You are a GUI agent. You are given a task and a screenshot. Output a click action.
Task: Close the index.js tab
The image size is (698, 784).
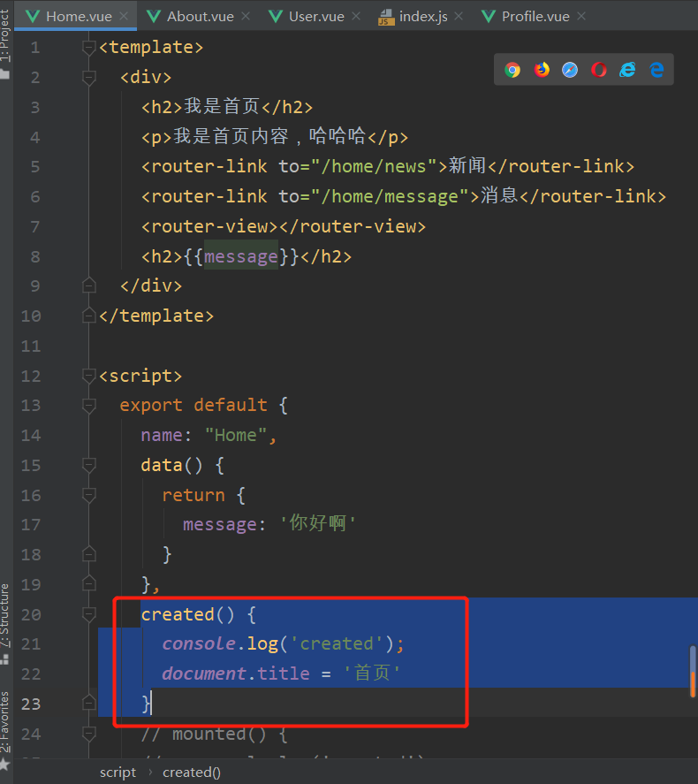[x=459, y=16]
